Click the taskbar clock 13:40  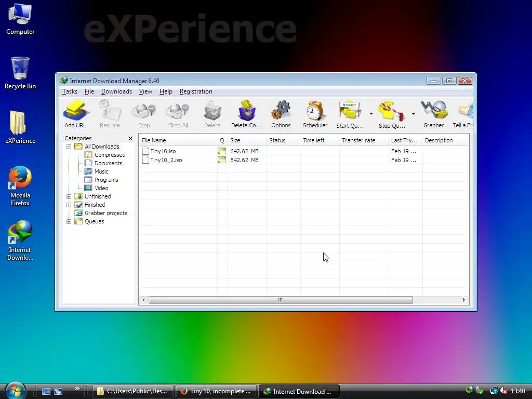[518, 391]
